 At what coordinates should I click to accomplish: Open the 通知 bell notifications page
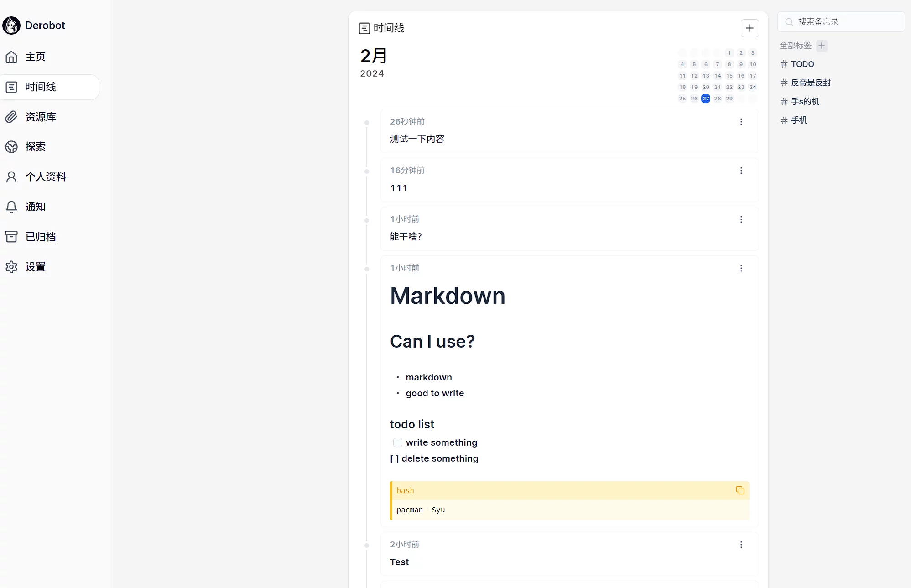tap(35, 207)
